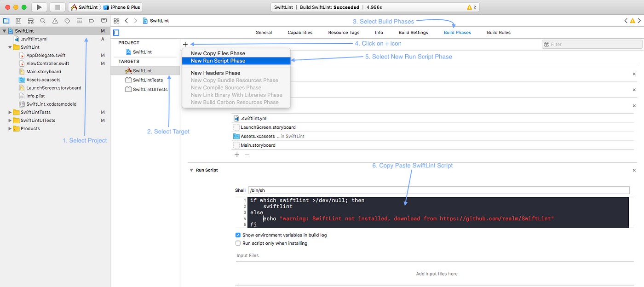Hide the project and targets list
This screenshot has height=287, width=644.
coord(116,33)
